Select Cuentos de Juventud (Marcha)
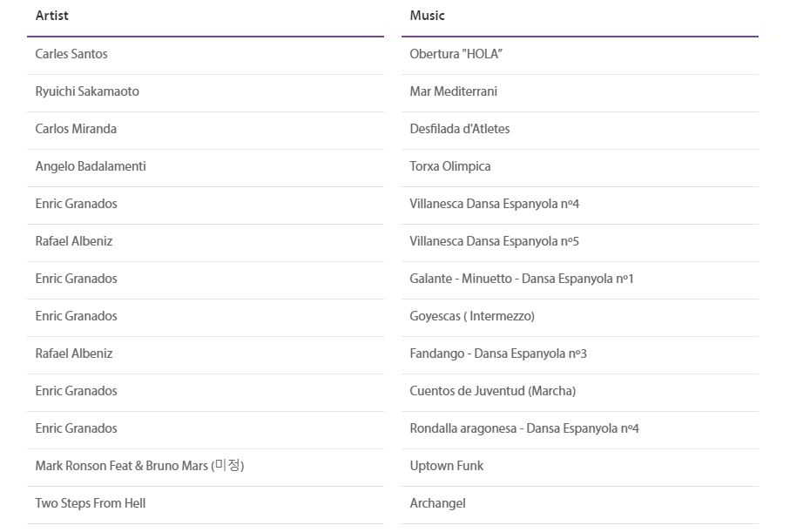 [x=492, y=391]
